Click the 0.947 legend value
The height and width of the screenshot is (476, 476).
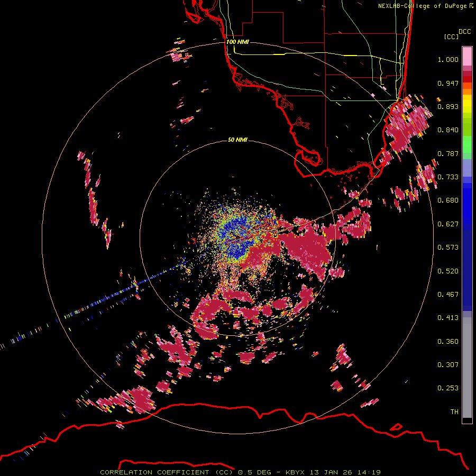point(448,83)
